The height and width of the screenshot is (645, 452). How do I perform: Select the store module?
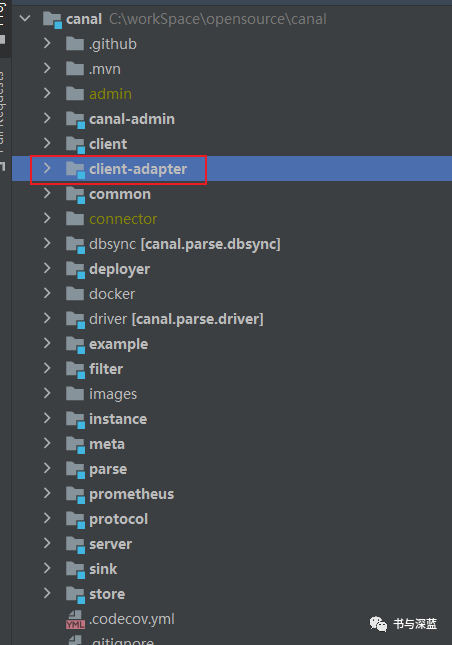tap(107, 594)
